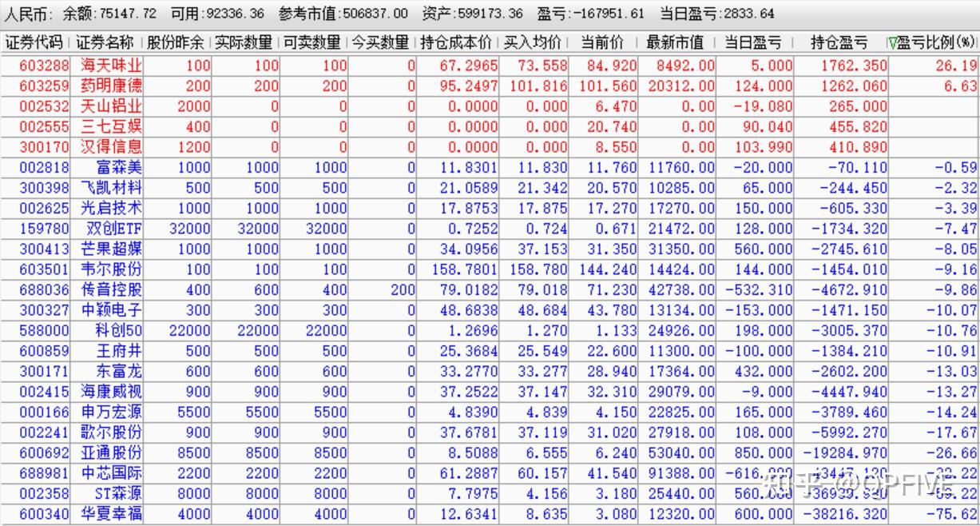Select the 光启技术 stock row
The width and height of the screenshot is (980, 526).
pos(490,208)
